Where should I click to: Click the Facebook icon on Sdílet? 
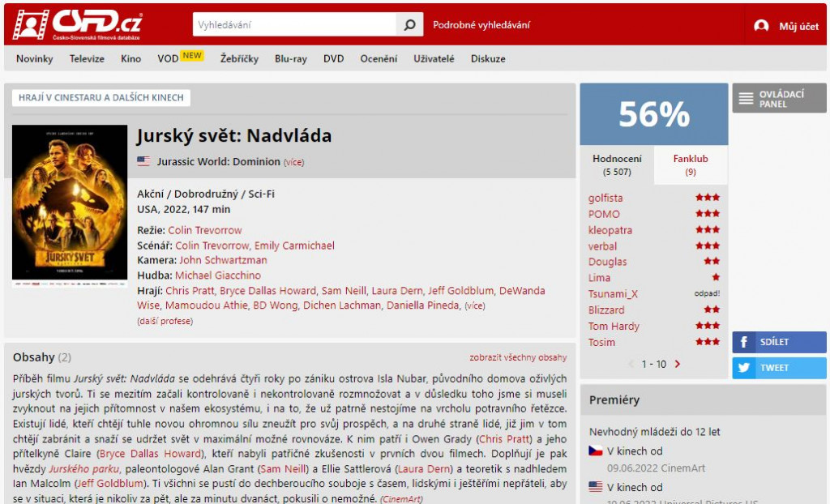[744, 342]
